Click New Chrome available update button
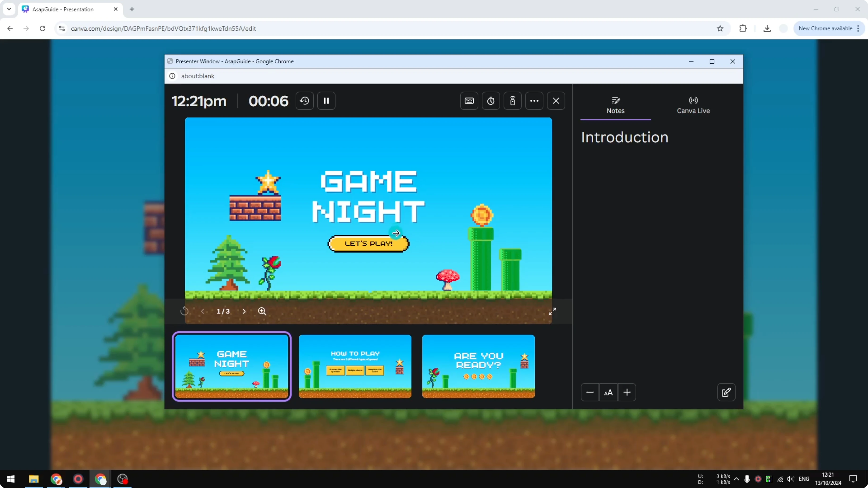This screenshot has width=868, height=488. [x=829, y=29]
